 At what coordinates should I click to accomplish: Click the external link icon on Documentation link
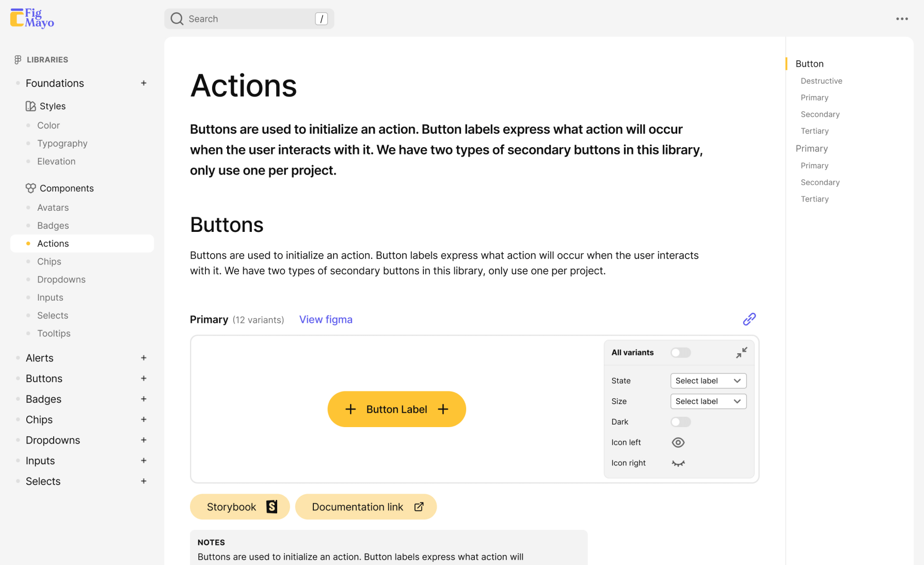point(418,507)
